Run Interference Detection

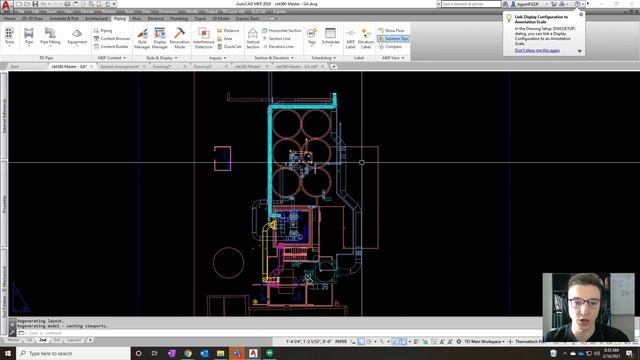coord(204,38)
